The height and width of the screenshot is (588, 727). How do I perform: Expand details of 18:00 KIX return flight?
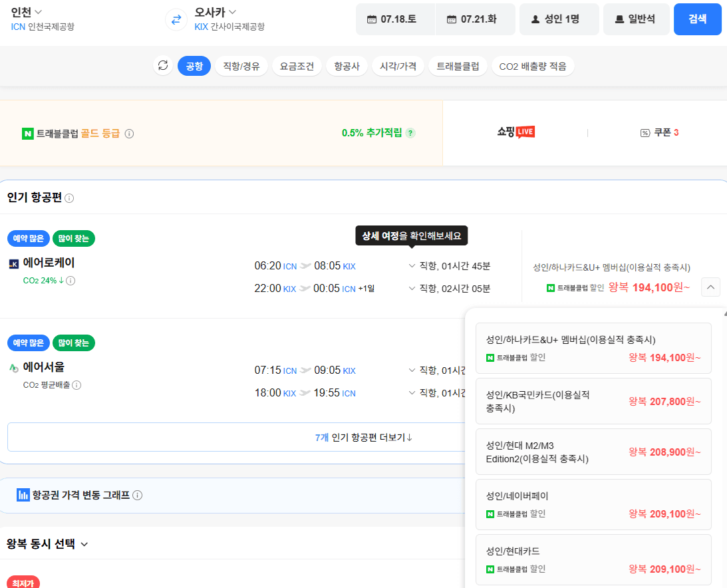pos(436,392)
